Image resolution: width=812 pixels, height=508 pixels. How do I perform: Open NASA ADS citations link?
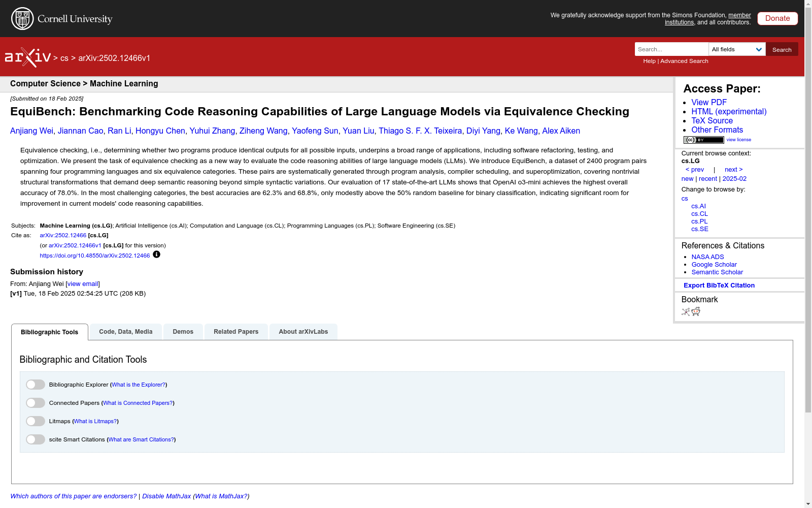[707, 257]
